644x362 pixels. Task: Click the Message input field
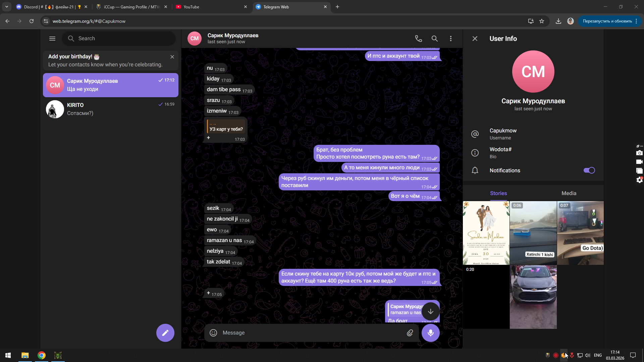tap(309, 333)
